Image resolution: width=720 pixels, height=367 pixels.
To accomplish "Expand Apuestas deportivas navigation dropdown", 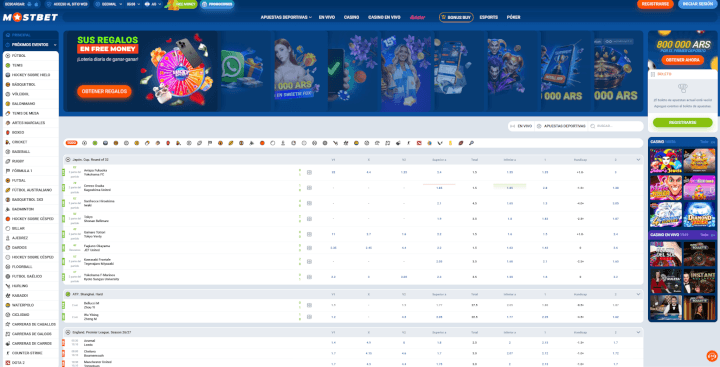I will [x=286, y=17].
